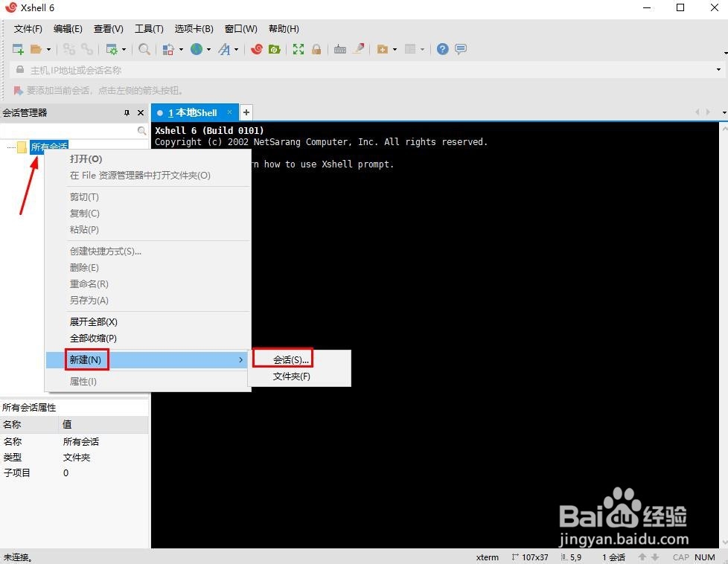Screen dimensions: 728x564
Task: Expand the globe encoding dropdown arrow
Action: [x=209, y=49]
